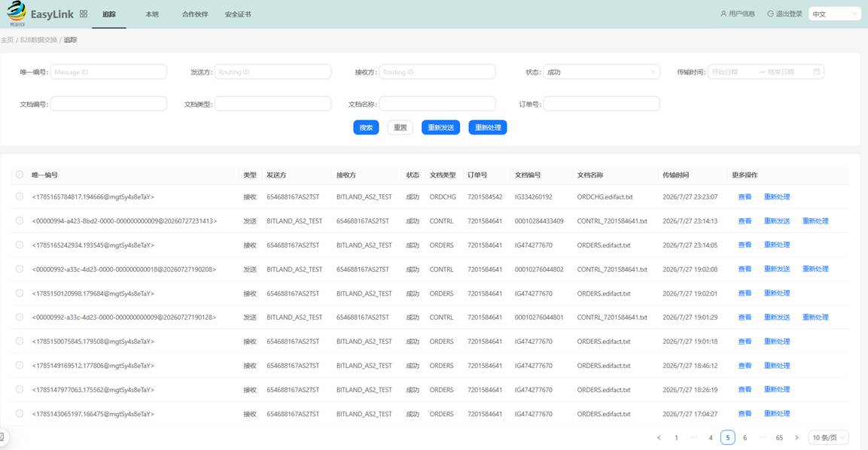Select the row timestamped 2026/7/27 23:14:05
Viewport: 868px width, 450px height.
(20, 245)
